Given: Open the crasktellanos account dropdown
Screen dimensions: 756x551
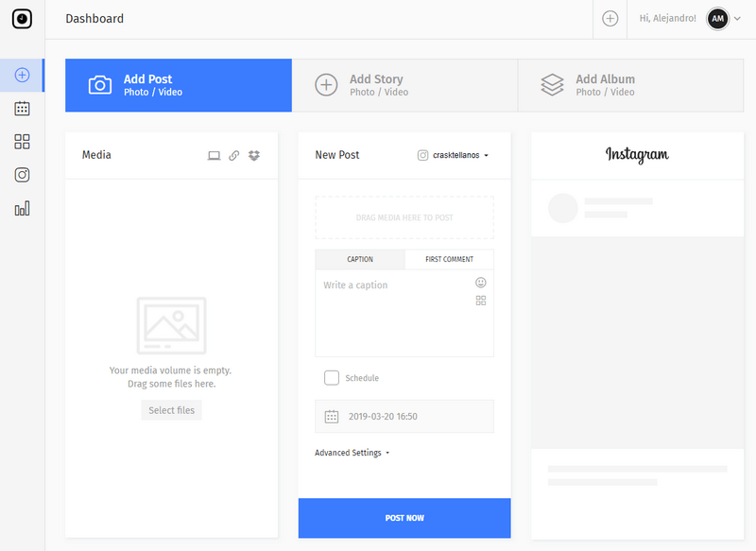Looking at the screenshot, I should pyautogui.click(x=454, y=155).
